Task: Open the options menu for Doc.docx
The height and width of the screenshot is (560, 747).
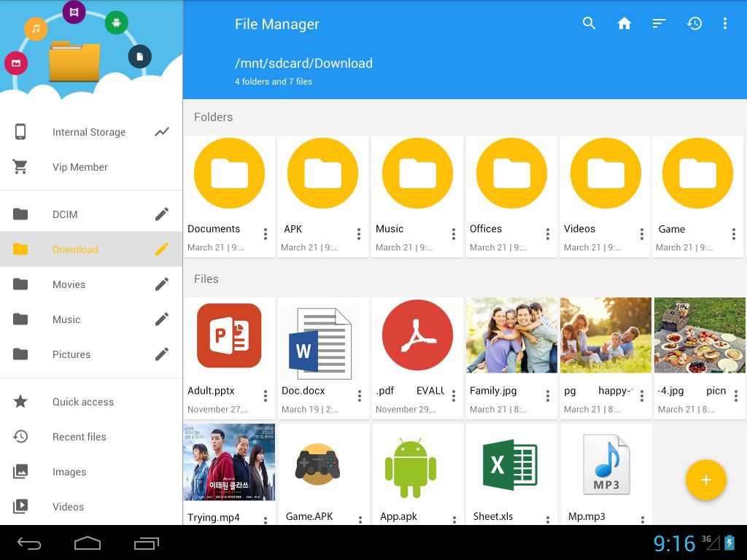Action: point(359,396)
